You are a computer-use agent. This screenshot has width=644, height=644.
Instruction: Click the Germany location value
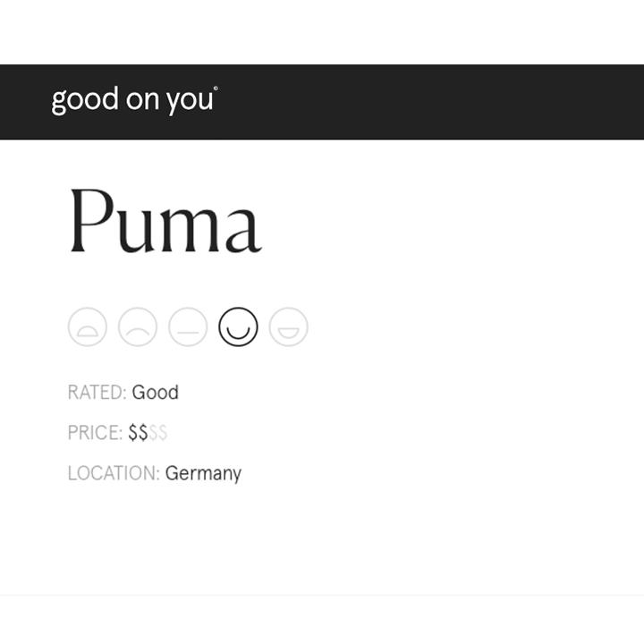click(x=203, y=474)
